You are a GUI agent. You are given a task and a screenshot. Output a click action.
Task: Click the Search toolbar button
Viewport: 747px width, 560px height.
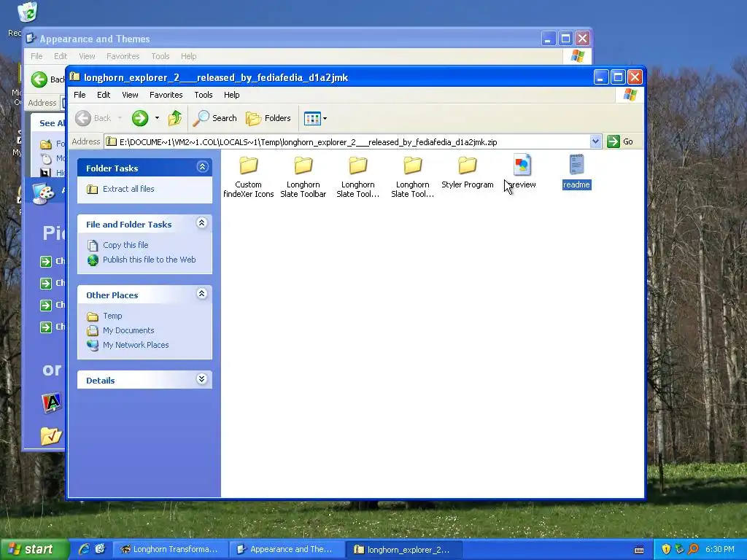click(x=215, y=118)
